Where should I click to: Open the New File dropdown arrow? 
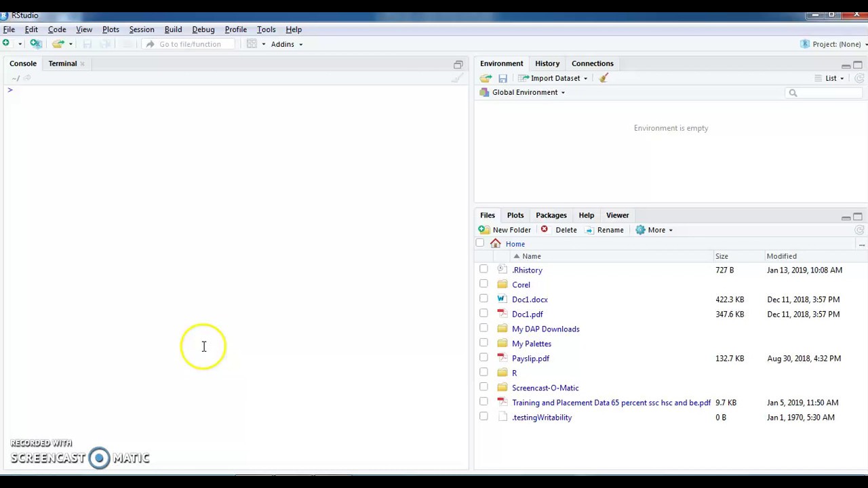point(20,44)
